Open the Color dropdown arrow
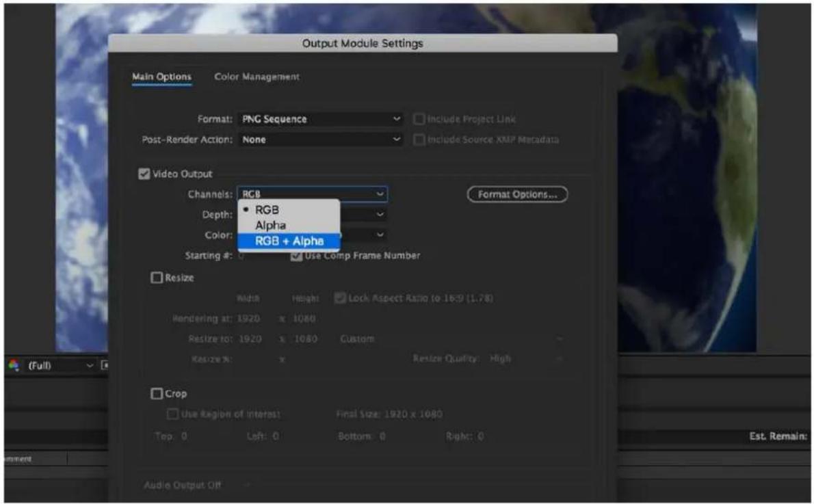The image size is (814, 504). [x=380, y=235]
